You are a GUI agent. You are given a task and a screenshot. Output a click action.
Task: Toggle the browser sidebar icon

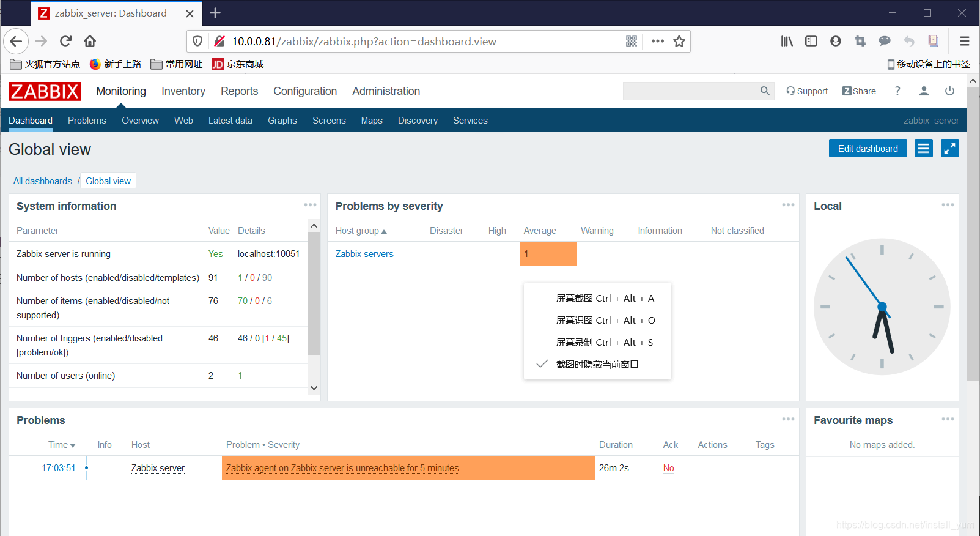(x=811, y=41)
